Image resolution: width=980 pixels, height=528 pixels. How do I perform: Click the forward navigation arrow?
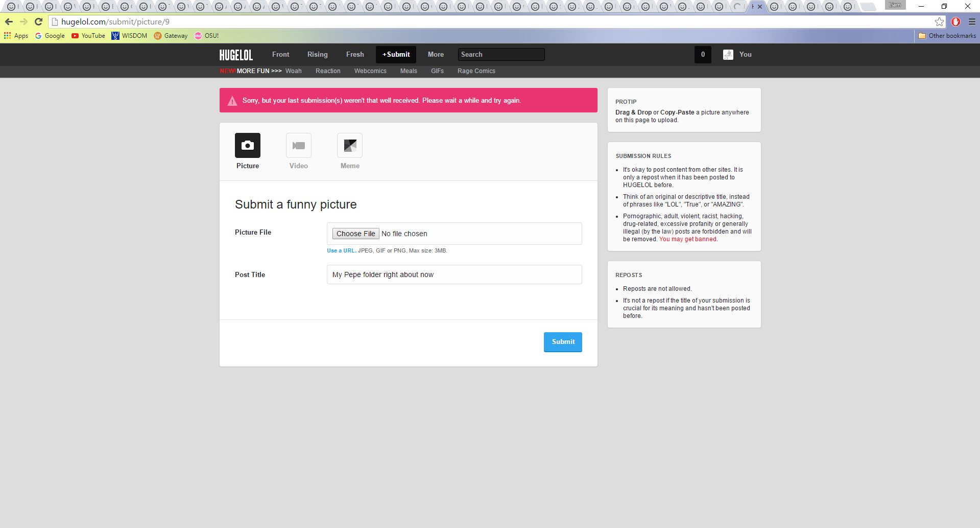point(23,21)
